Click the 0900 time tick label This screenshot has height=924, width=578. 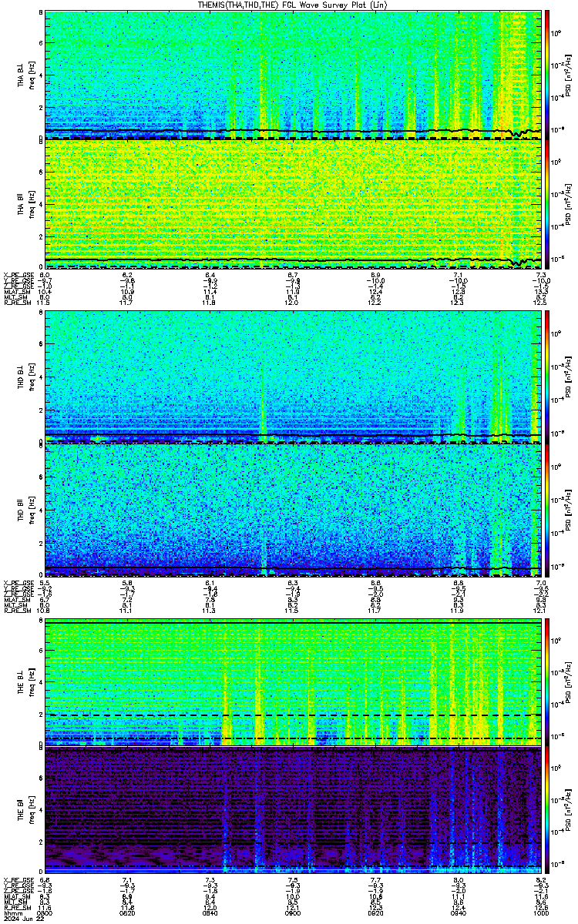pos(293,913)
